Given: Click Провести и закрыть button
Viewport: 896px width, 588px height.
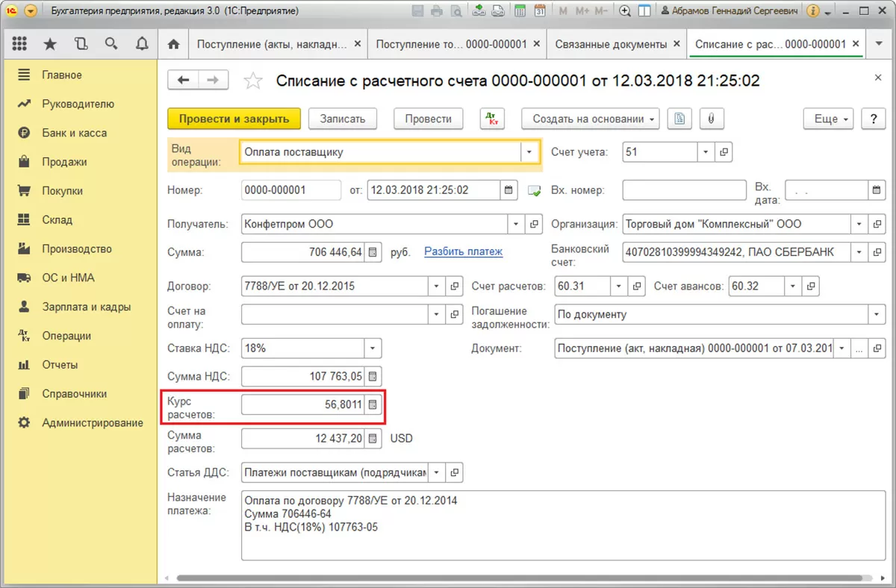Looking at the screenshot, I should tap(234, 119).
